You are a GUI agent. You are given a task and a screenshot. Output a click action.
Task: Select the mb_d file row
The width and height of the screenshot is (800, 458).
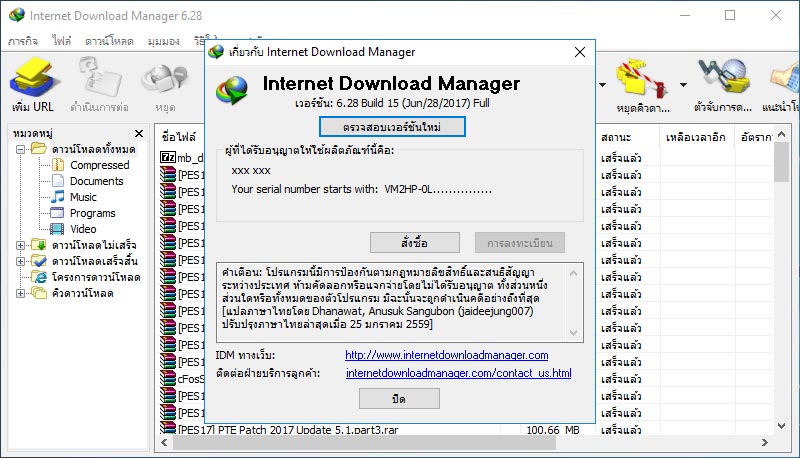click(x=182, y=158)
